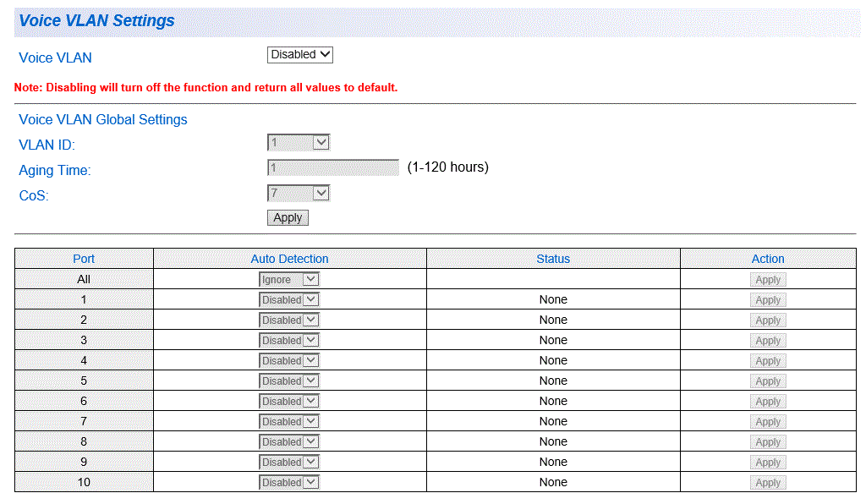
Task: Open the VLAN ID dropdown
Action: pos(298,142)
